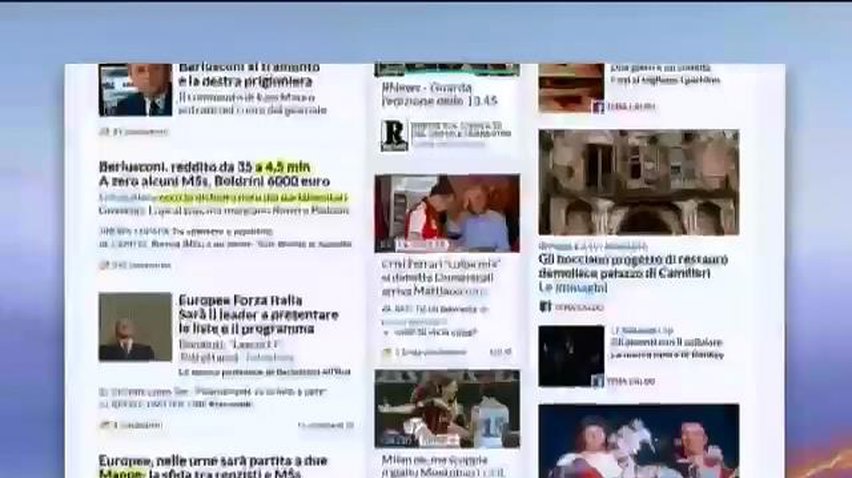The image size is (852, 478).
Task: Click the Ferrari video thumbnail
Action: pos(447,213)
